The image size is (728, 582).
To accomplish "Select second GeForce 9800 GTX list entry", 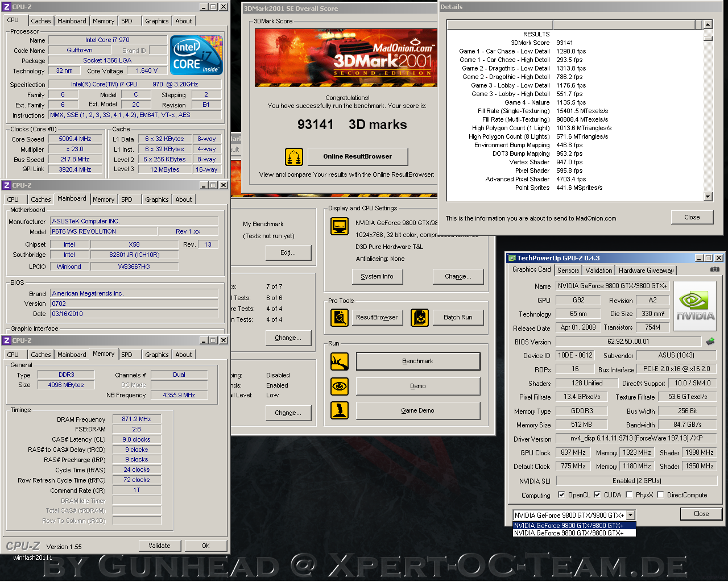I will click(x=574, y=533).
